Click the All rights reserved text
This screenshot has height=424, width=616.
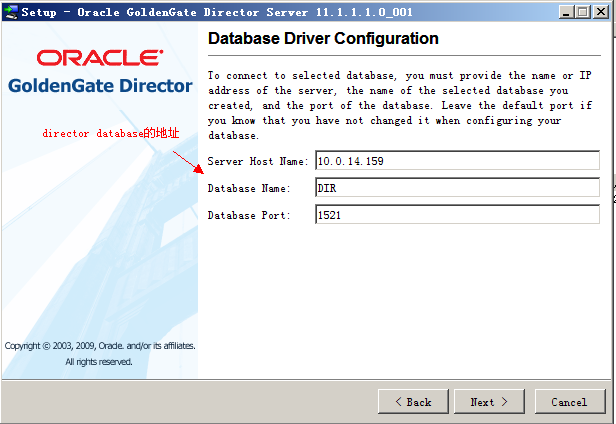pos(99,362)
